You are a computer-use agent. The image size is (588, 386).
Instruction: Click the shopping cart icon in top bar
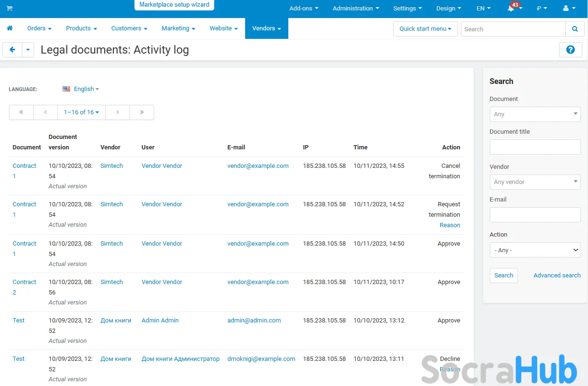point(9,9)
